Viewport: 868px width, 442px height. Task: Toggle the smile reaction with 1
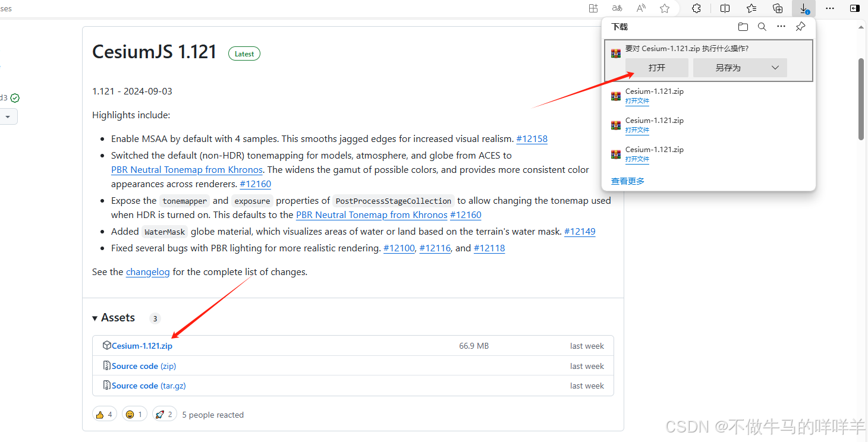click(x=134, y=415)
